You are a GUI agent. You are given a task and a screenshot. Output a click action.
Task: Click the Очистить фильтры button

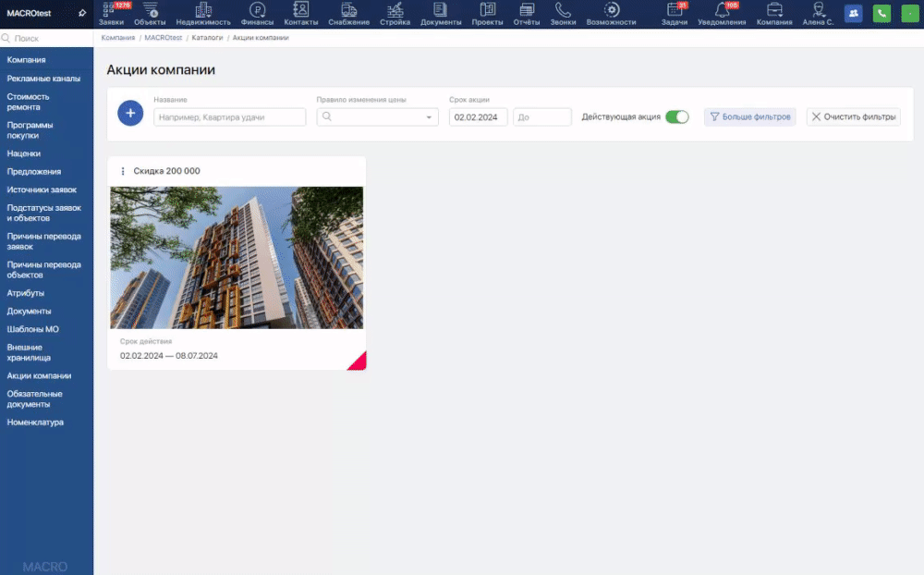click(853, 117)
